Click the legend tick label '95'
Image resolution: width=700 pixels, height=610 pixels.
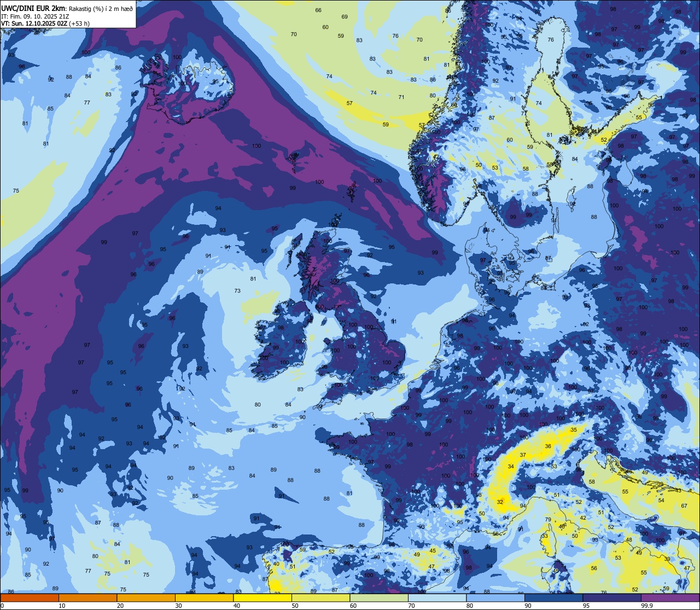[x=586, y=606]
